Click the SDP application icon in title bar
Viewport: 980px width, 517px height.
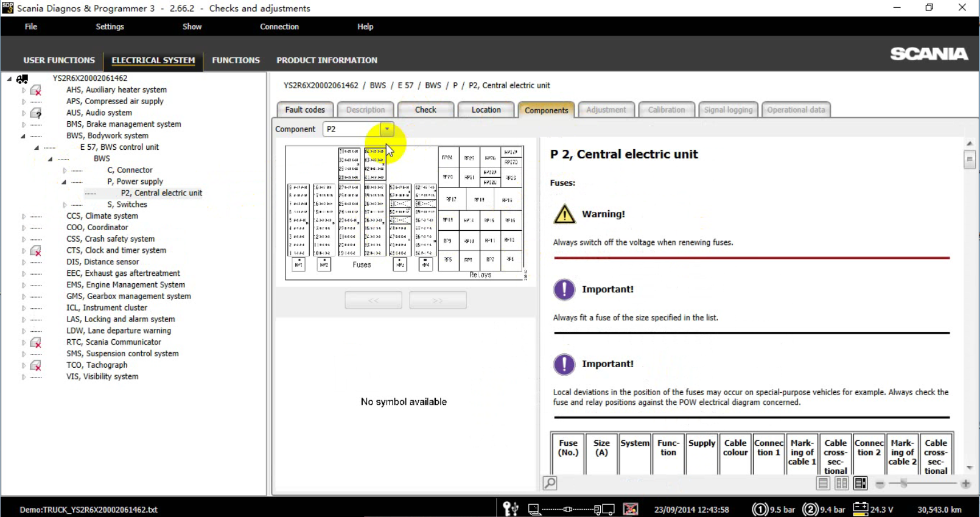7,8
